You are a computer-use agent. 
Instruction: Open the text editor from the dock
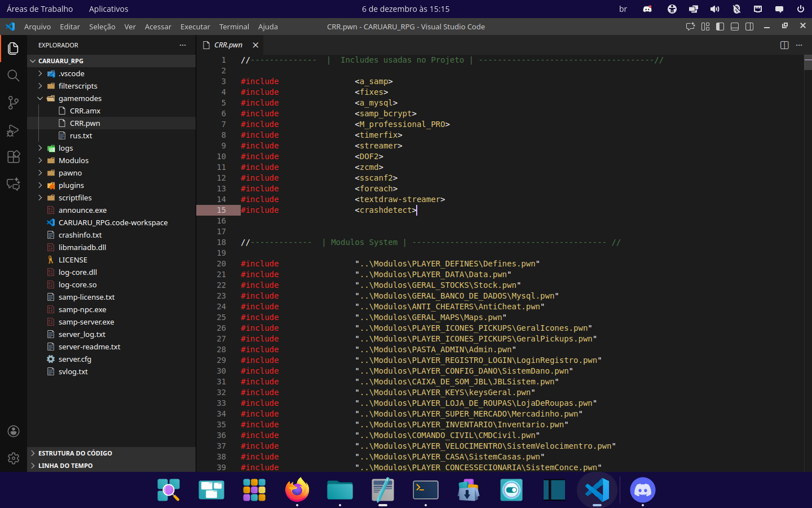383,489
